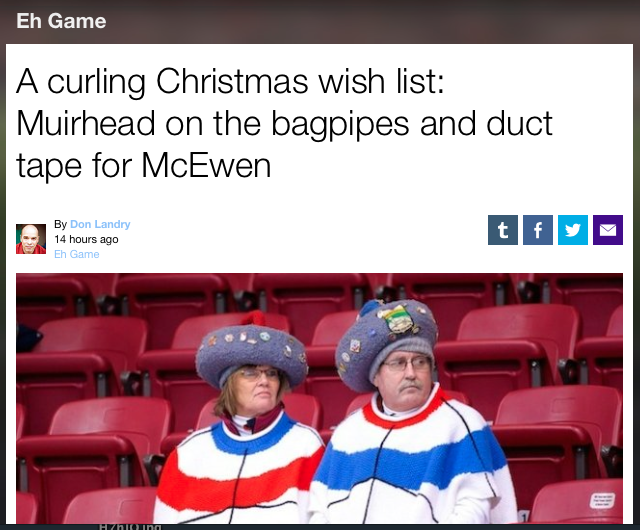Click the white sticker on the red seat

[602, 500]
